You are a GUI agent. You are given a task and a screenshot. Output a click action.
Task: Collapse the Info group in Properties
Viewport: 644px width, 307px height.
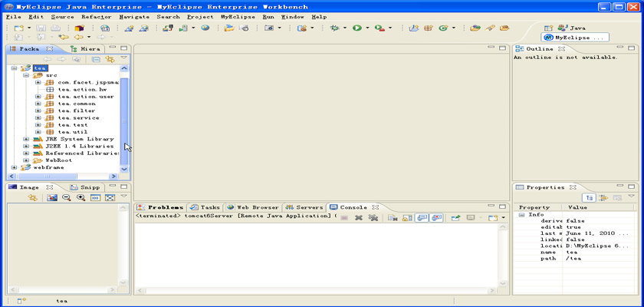tap(522, 215)
